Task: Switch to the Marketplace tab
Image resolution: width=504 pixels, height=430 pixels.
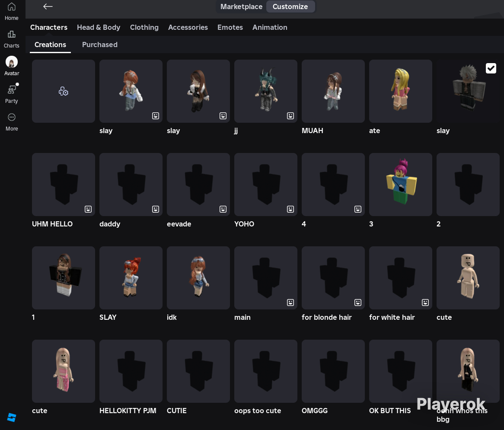Action: 241,6
